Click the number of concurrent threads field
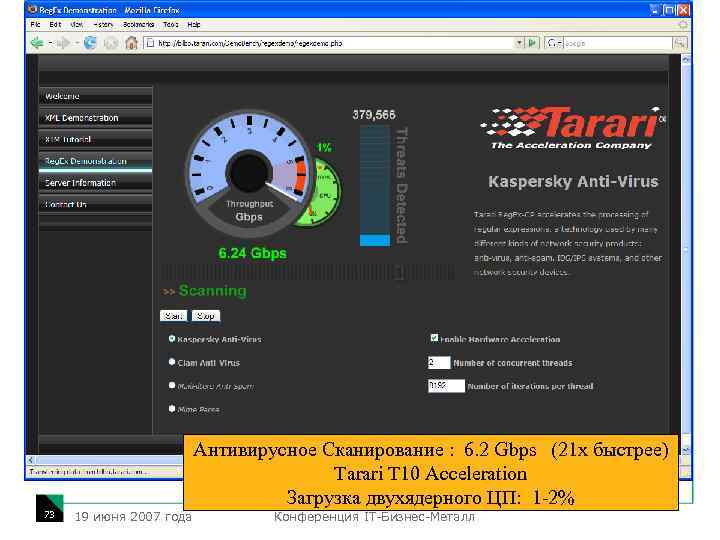The height and width of the screenshot is (540, 720). coord(439,362)
